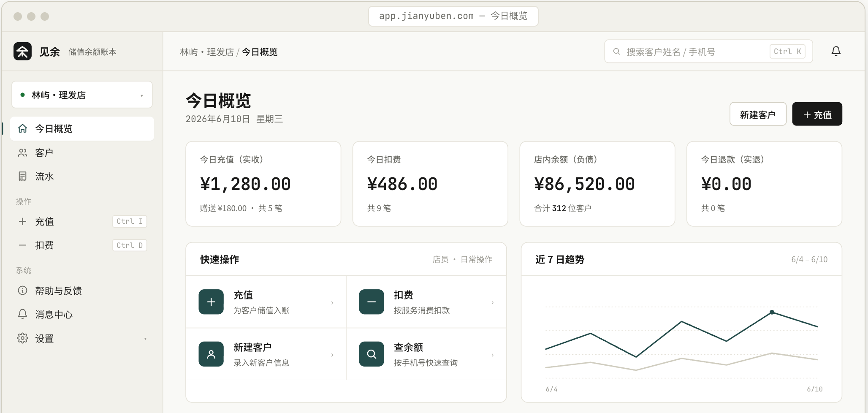Open 帮助与反馈 from the sidebar
This screenshot has width=868, height=413.
pyautogui.click(x=82, y=291)
